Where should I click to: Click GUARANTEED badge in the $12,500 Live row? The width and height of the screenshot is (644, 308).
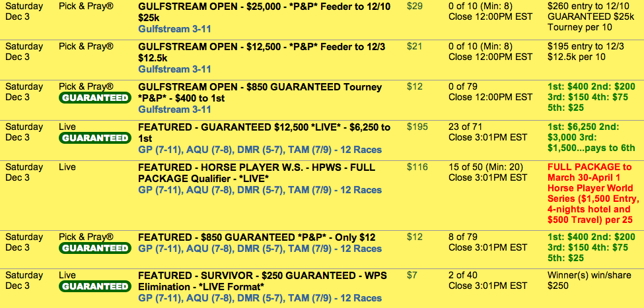(94, 138)
